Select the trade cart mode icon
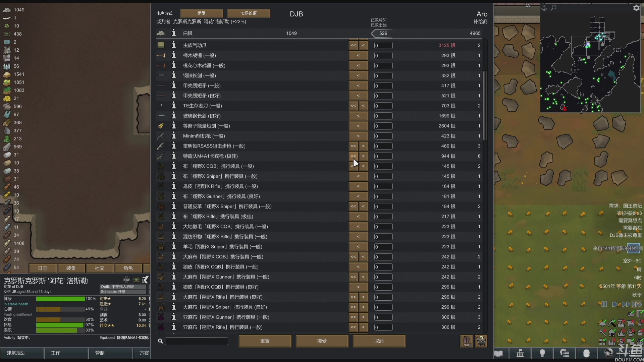 click(481, 341)
